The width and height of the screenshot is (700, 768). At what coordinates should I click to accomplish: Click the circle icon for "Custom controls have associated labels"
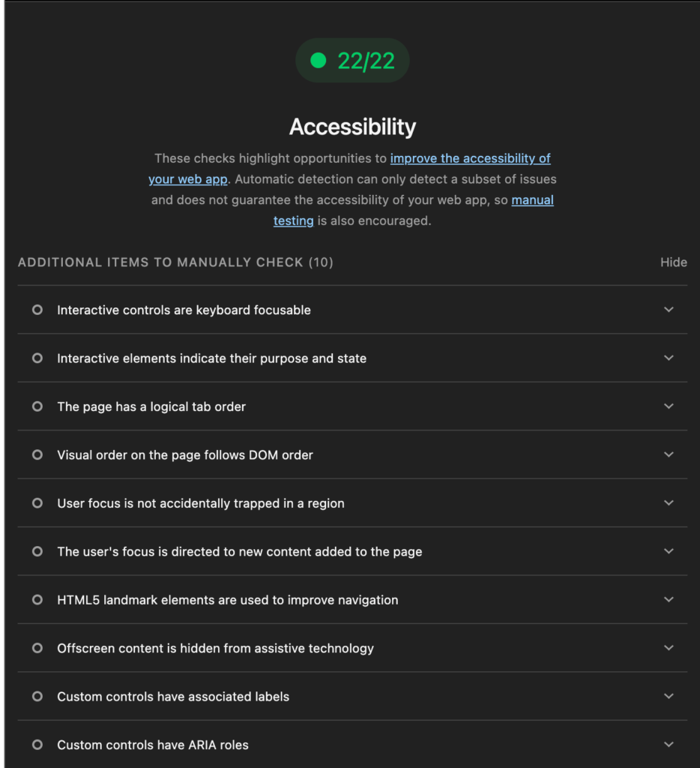37,697
